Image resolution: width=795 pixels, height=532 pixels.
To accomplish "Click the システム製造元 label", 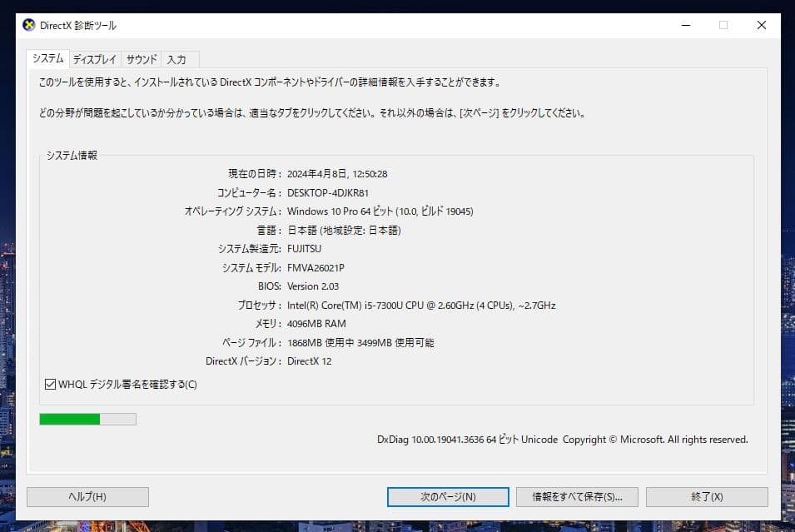I will [x=250, y=249].
